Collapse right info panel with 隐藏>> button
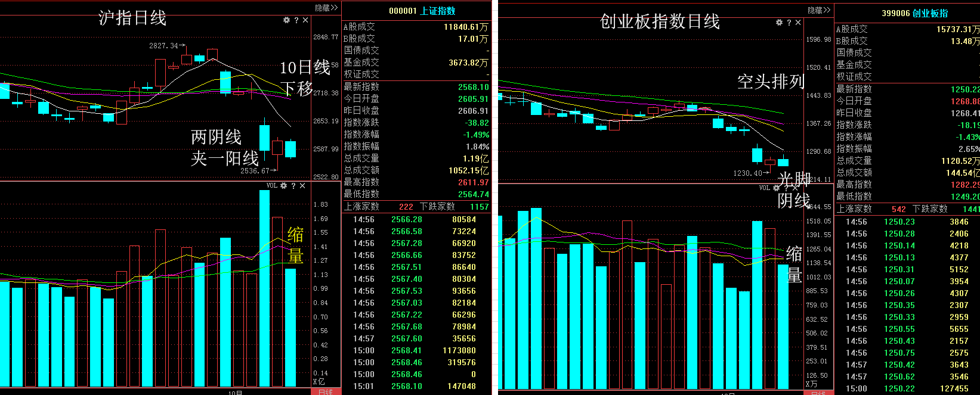This screenshot has width=980, height=395. (x=819, y=10)
